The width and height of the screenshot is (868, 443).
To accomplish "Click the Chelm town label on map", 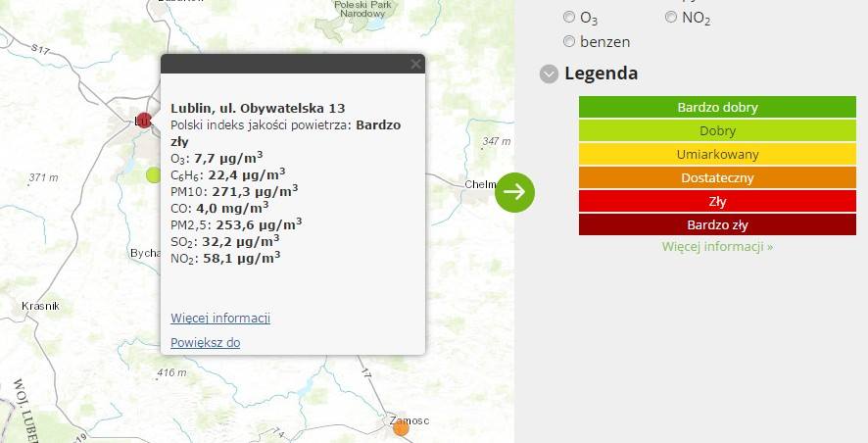I will point(480,184).
